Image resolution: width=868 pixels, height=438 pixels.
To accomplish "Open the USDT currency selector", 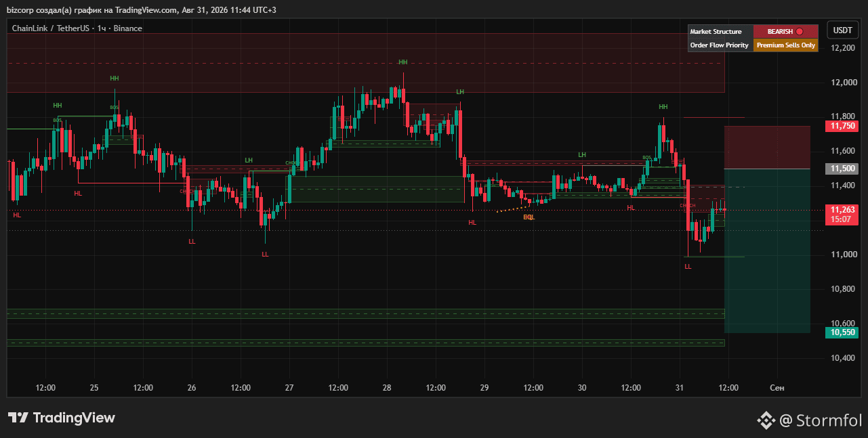I will pos(842,30).
